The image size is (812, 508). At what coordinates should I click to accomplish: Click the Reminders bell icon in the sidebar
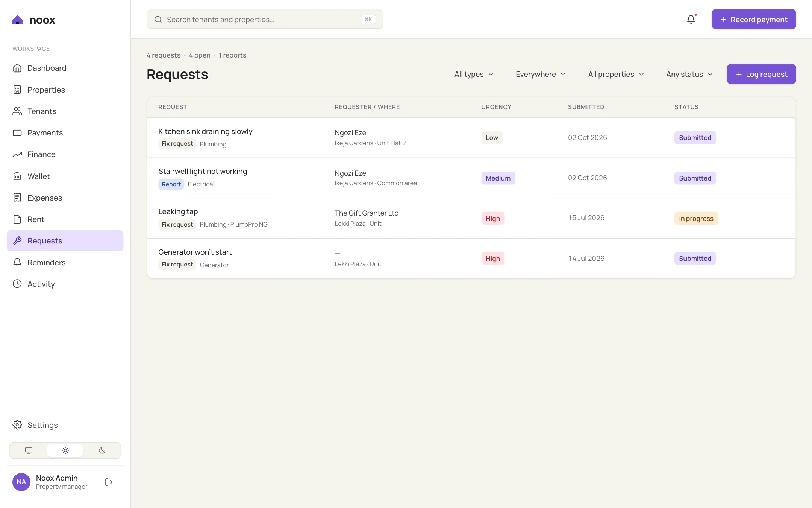pyautogui.click(x=17, y=262)
